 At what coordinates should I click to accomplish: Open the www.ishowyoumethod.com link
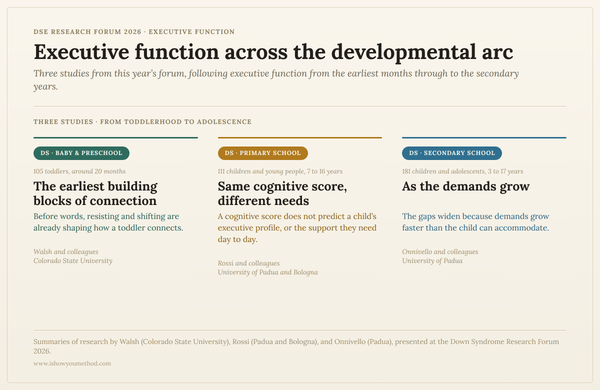coord(72,364)
